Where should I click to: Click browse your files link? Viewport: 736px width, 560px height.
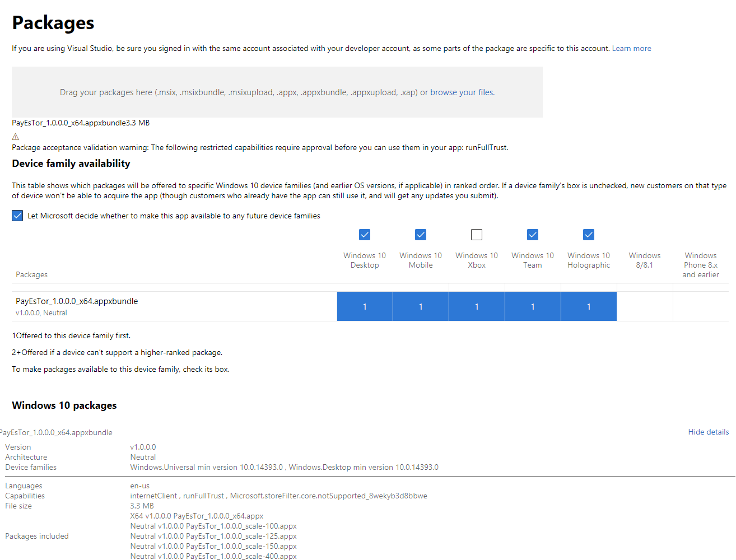462,92
